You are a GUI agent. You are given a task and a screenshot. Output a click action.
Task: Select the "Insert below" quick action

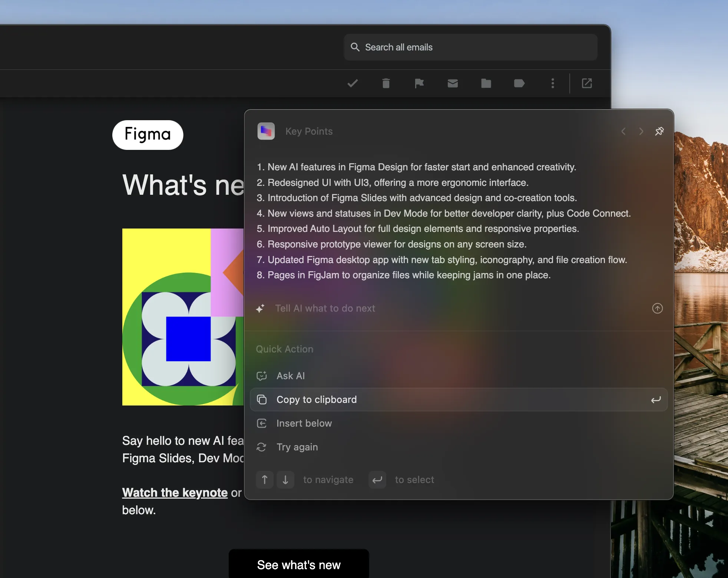[x=304, y=423]
